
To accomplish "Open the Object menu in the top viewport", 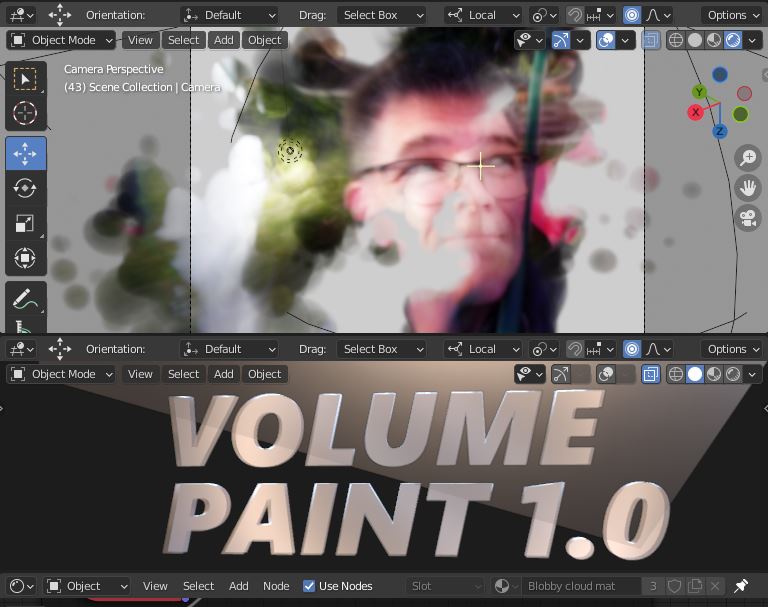I will point(264,40).
